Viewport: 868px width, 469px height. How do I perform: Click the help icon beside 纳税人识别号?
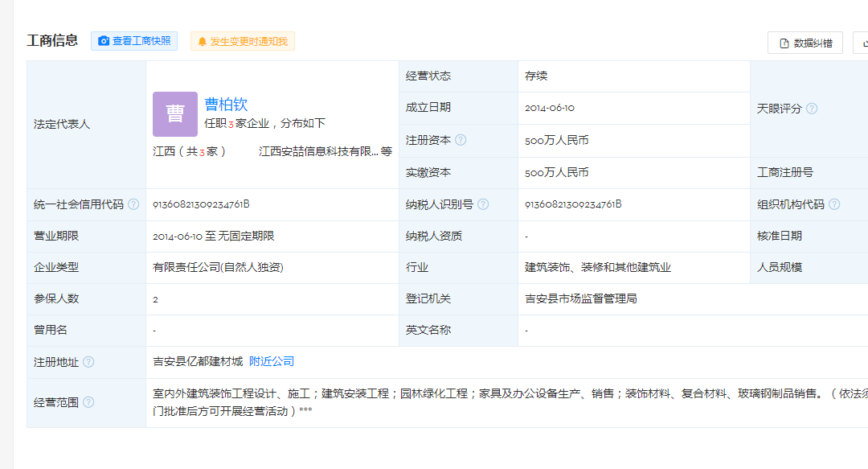pos(483,204)
